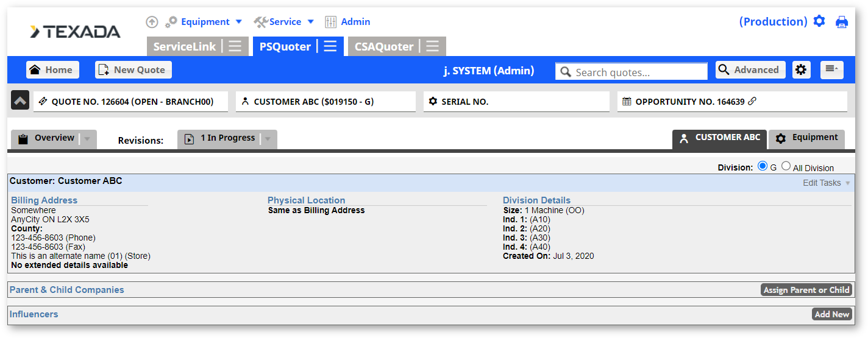Click the up-arrow circle icon beside Equipment
Viewport: 868px width, 338px height.
pos(152,22)
